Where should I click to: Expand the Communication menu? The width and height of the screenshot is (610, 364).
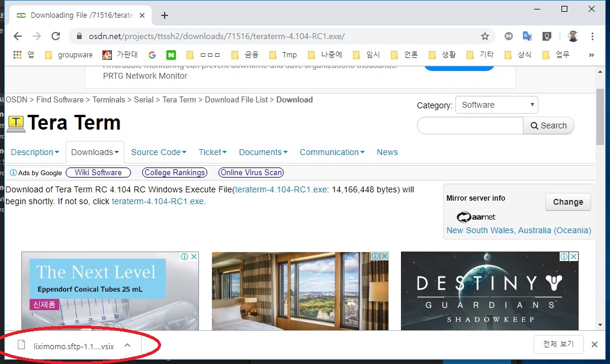[x=332, y=152]
